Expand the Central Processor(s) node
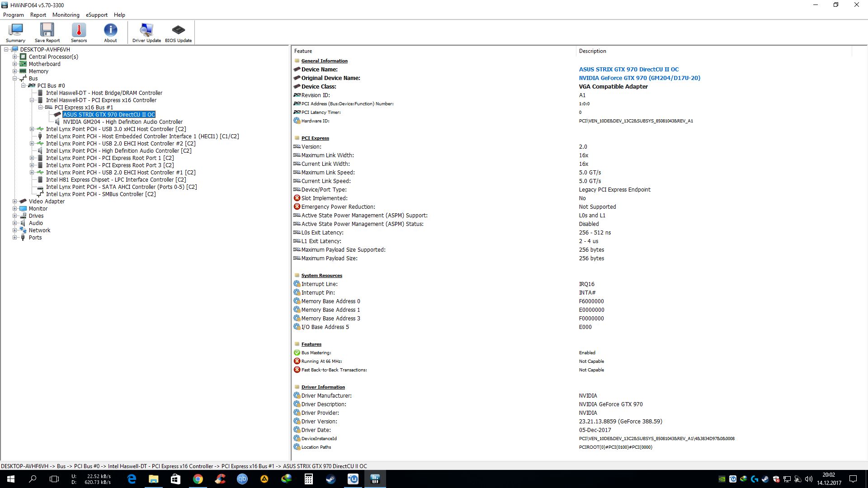Viewport: 868px width, 488px height. point(15,57)
